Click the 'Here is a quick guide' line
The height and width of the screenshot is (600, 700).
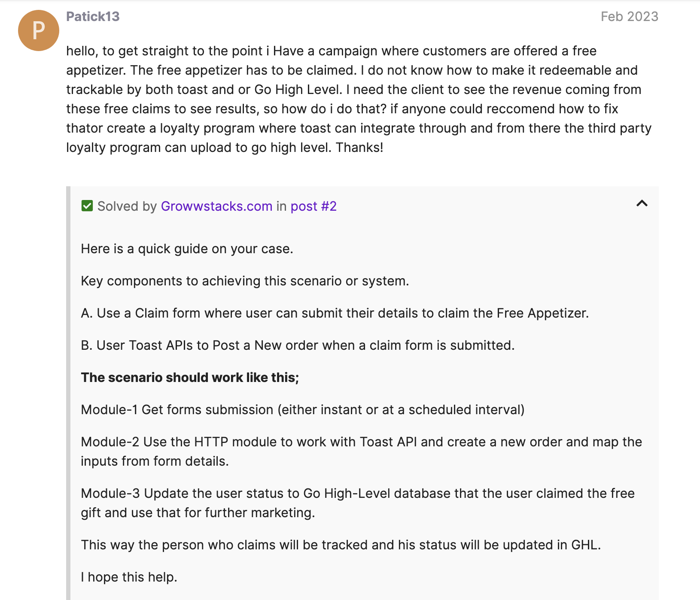pos(187,249)
